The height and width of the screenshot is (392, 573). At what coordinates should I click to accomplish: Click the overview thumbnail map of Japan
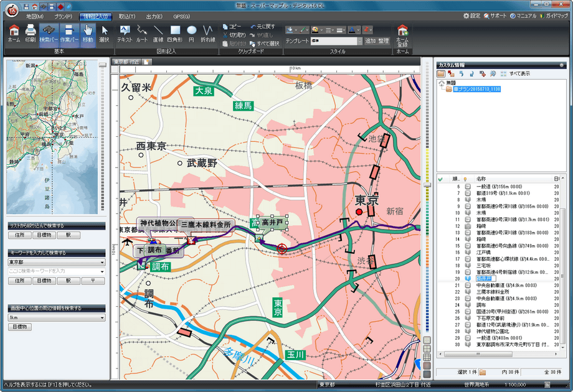[52, 137]
